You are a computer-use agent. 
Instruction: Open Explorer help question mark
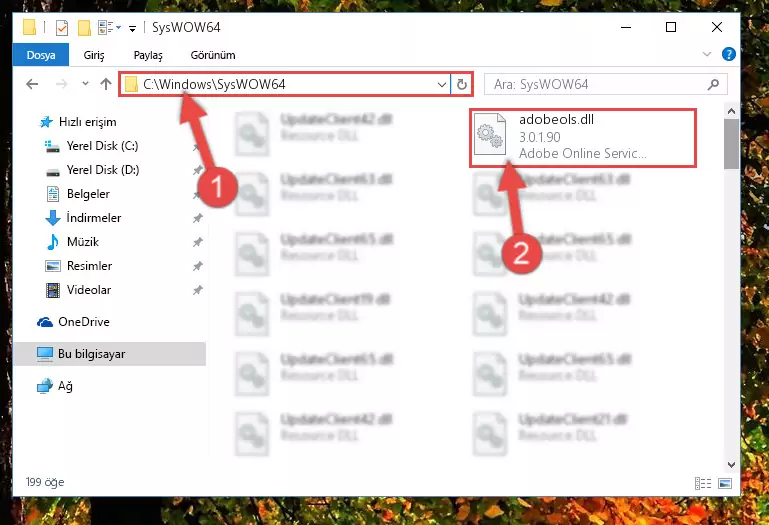click(x=729, y=54)
